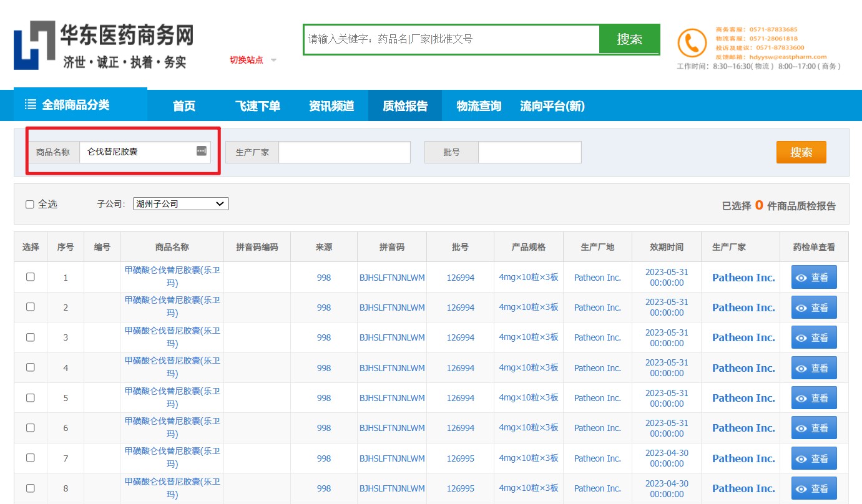
Task: Focus the top keyword search input
Action: pos(451,39)
